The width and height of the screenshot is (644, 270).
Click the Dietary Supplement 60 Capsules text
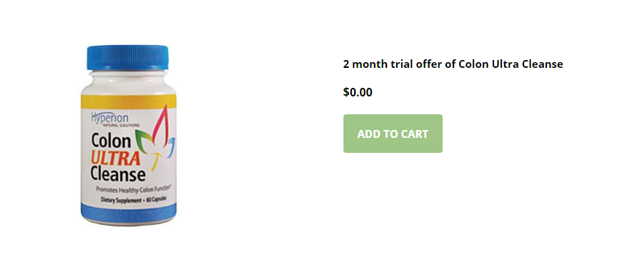(134, 199)
